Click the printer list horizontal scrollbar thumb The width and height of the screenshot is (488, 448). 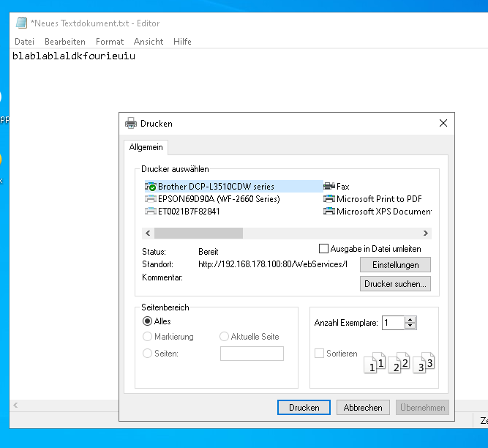(198, 234)
